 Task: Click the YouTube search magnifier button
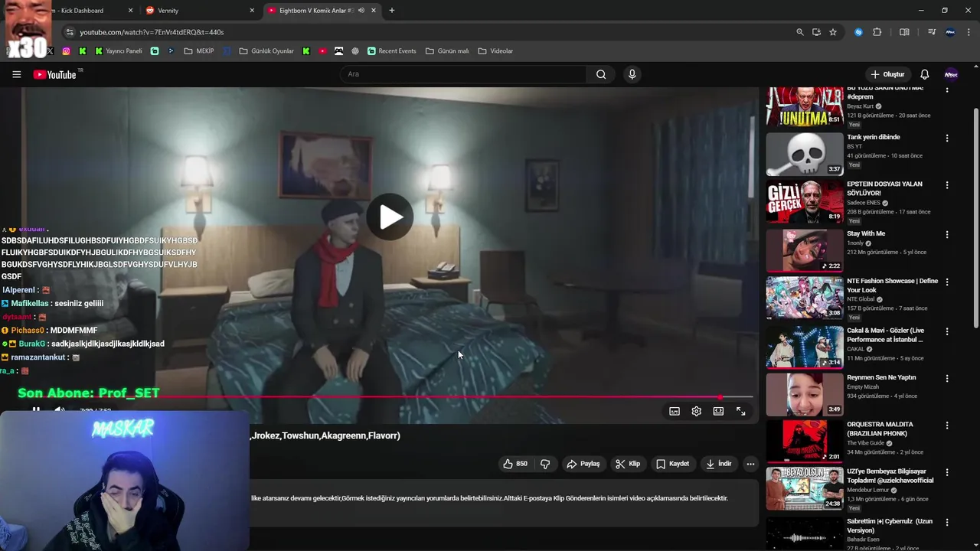pos(601,74)
